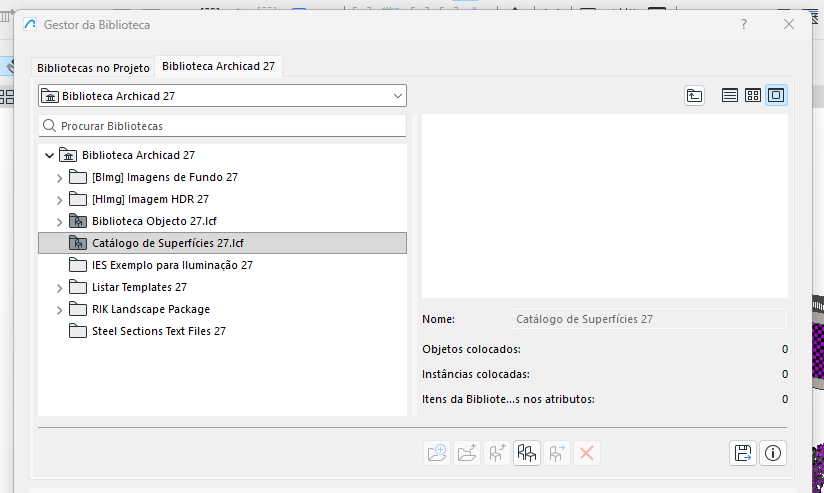Select Biblioteca Objecto 27.lcf item
824x493 pixels.
222,221
